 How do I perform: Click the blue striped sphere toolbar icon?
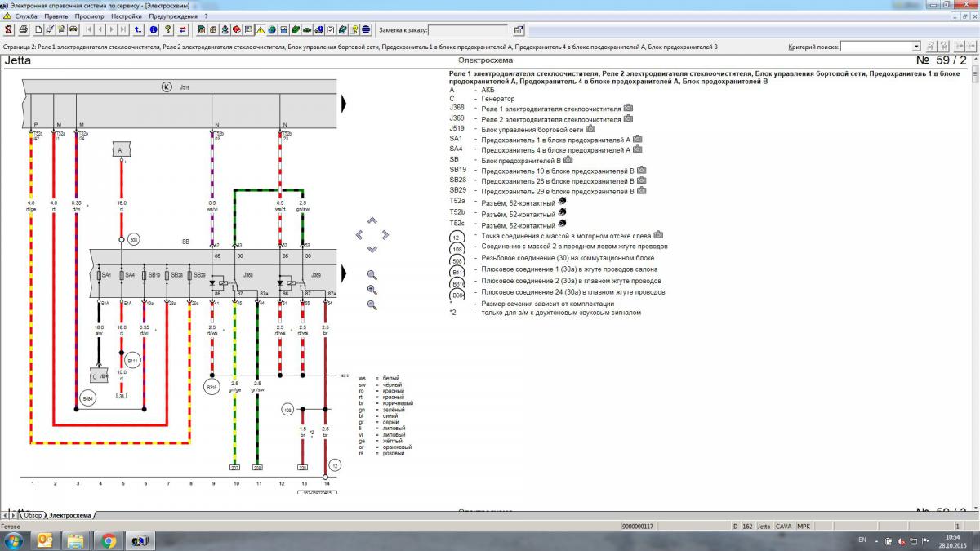coord(365,30)
